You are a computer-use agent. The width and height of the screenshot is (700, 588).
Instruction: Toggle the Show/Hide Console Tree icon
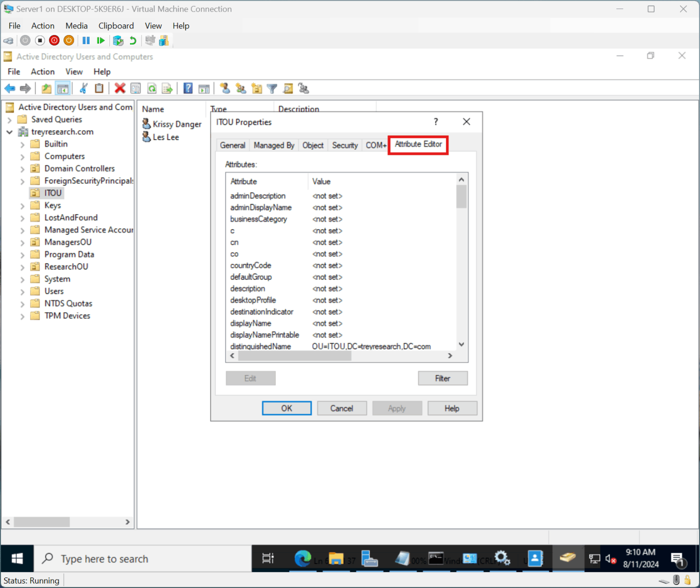(x=62, y=89)
